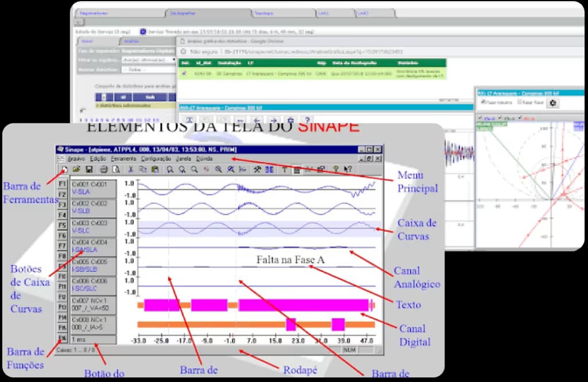Click the gear settings icon in the phasor panel
This screenshot has height=382, width=588.
coord(553,103)
